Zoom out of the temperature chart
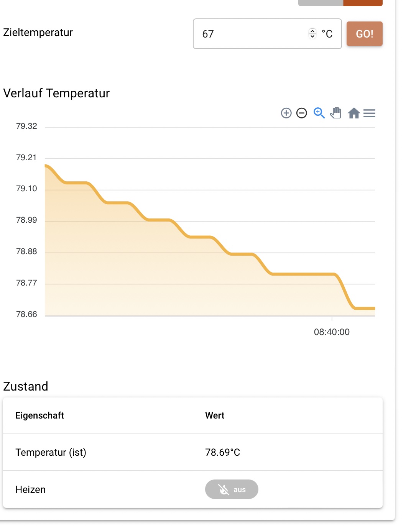Viewport: 411px width, 532px height. [x=302, y=113]
